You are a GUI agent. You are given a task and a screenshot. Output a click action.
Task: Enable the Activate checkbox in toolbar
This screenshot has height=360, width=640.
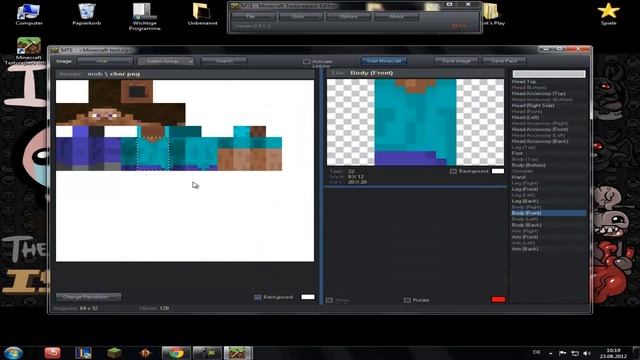tap(307, 62)
